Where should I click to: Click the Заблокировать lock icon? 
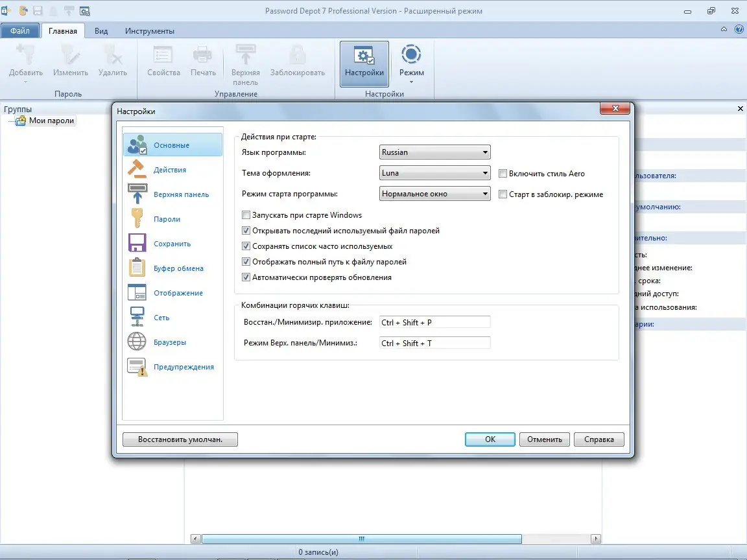point(297,54)
